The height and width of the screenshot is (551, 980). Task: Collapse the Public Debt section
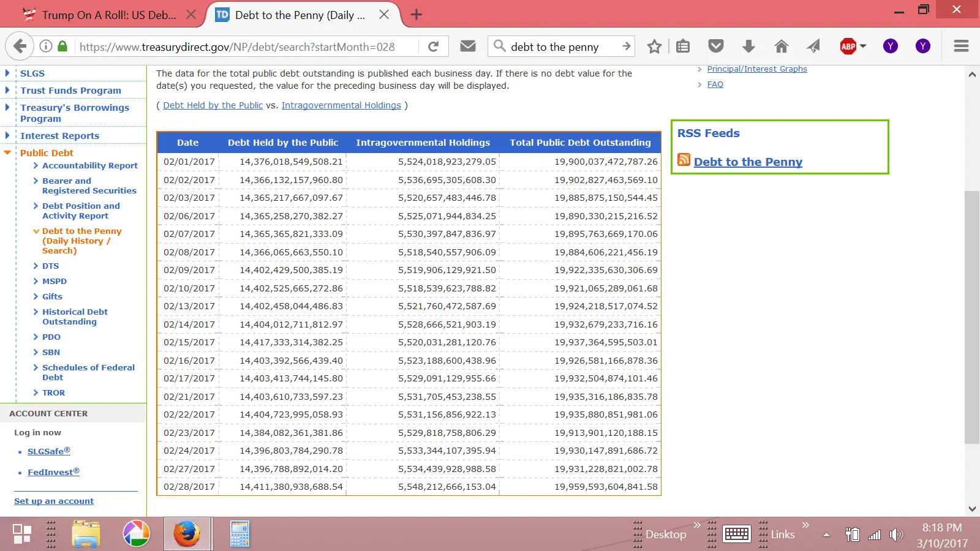[x=7, y=152]
